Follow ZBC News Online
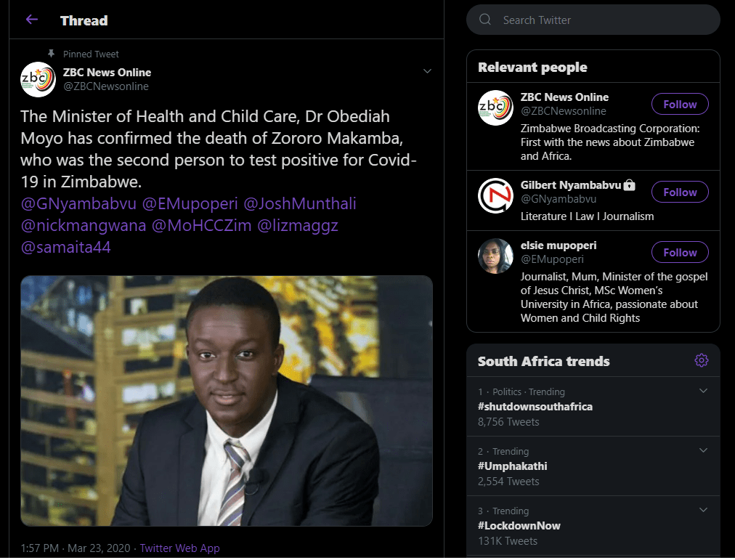The width and height of the screenshot is (735, 560). pos(680,105)
